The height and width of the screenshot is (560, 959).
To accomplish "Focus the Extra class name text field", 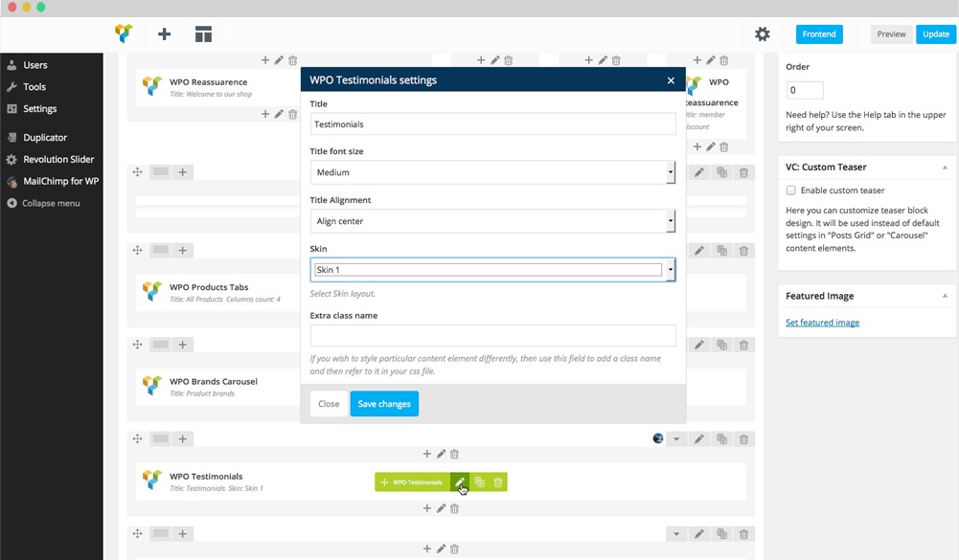I will 492,336.
